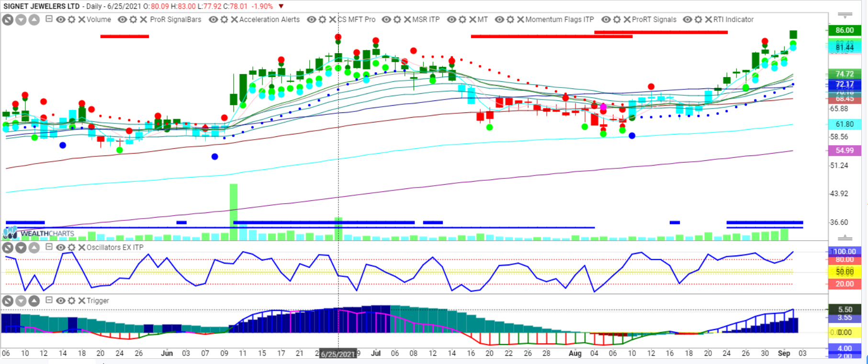Viewport: 868px width, 364px height.
Task: Toggle visibility eye for Oscillators EX ITP
Action: click(61, 247)
